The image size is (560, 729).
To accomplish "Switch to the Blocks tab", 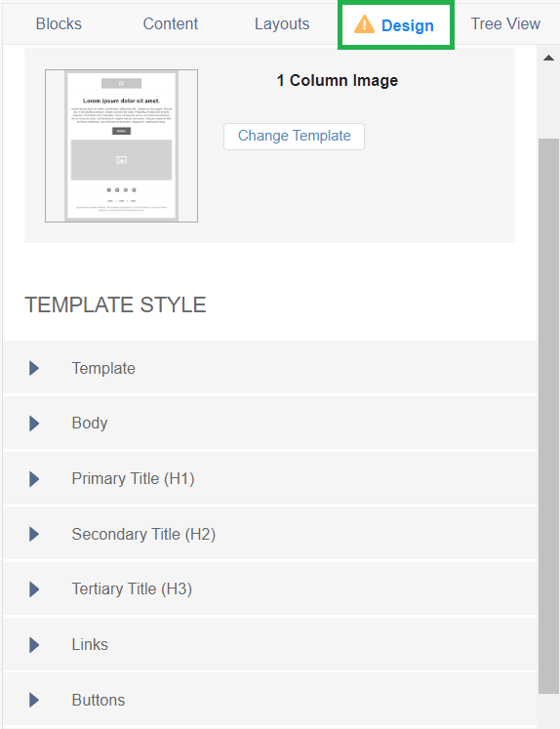I will point(59,23).
